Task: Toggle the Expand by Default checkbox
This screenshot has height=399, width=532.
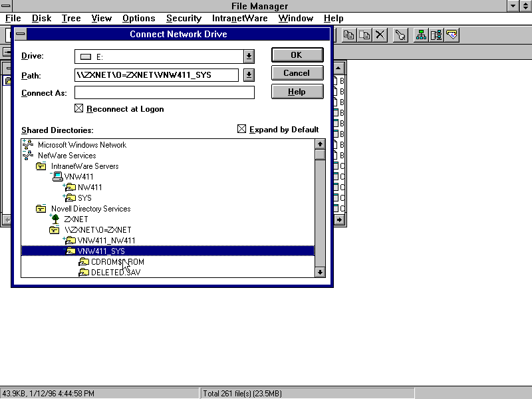Action: tap(241, 129)
